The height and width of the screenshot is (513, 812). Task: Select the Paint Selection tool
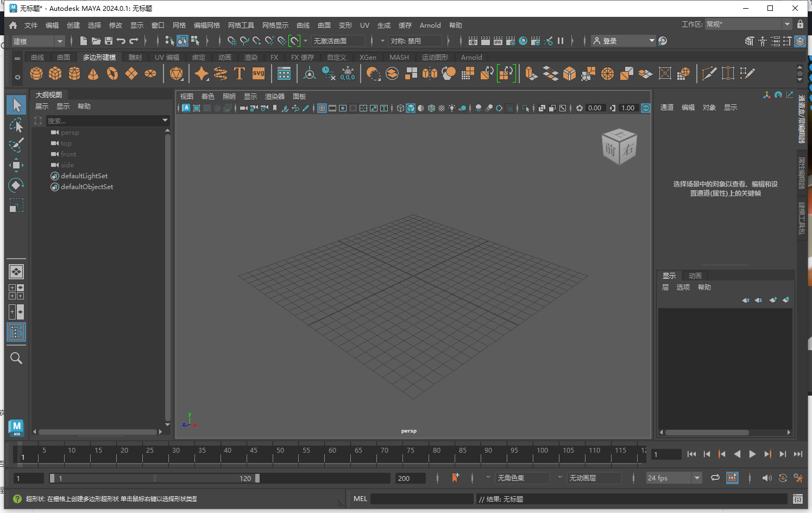(16, 146)
